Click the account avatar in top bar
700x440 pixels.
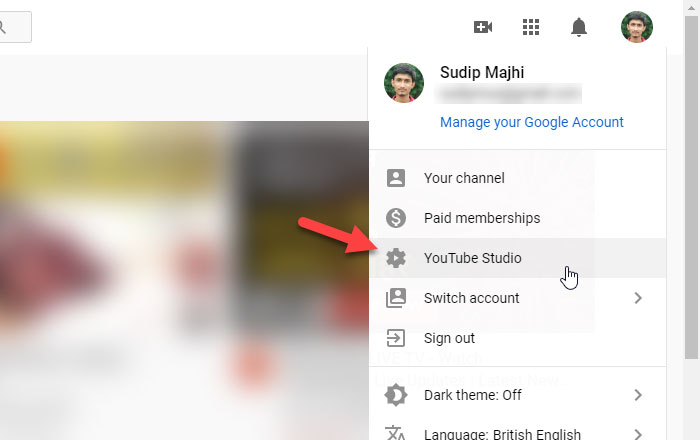(x=637, y=27)
